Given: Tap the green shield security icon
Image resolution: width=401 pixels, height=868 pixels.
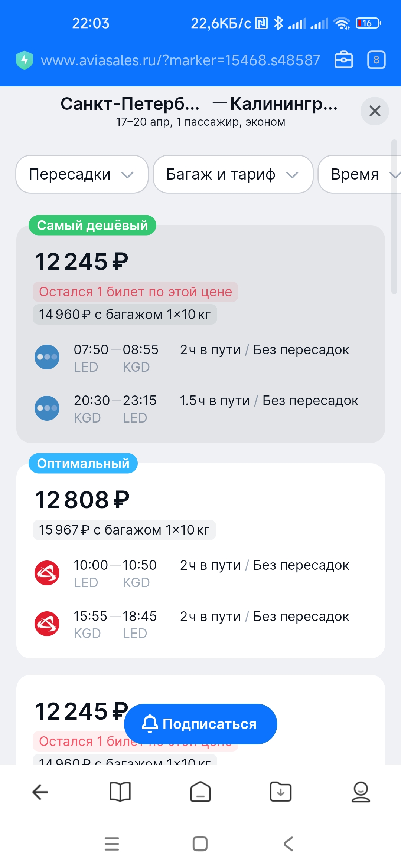Looking at the screenshot, I should 25,60.
